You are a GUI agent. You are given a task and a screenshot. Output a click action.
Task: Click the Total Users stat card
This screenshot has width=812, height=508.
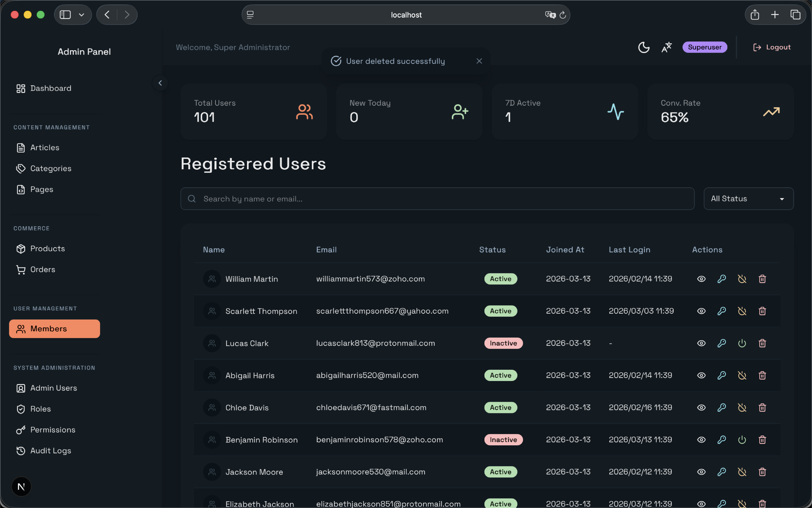[253, 112]
